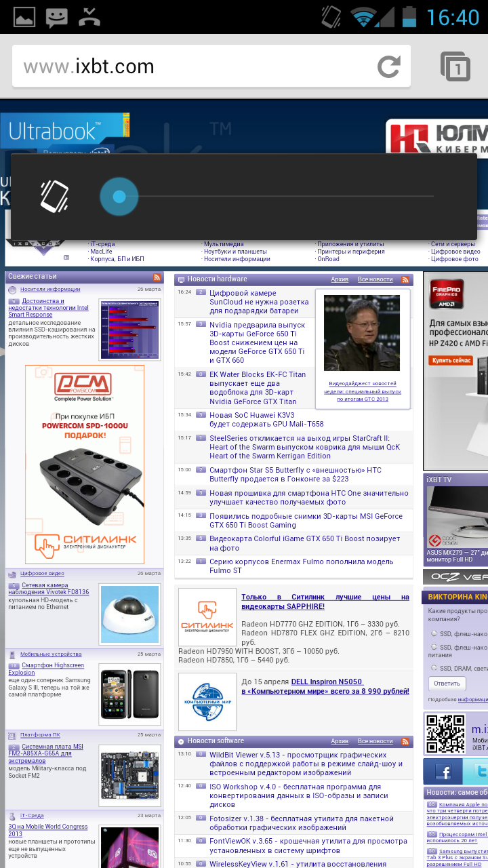
Task: Tap the vibrate mode icon in volume panel
Action: tap(54, 197)
